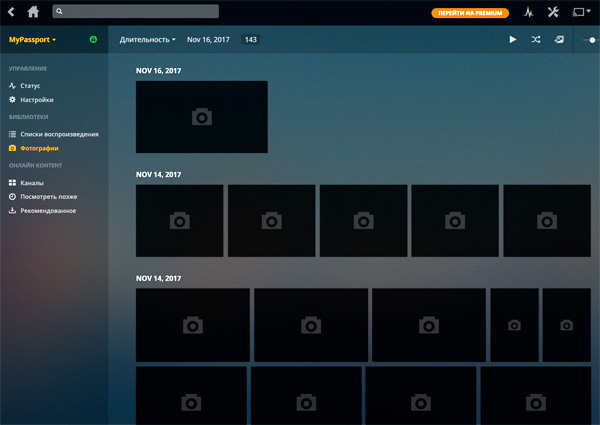Click the green secure-connection server badge
Screen dimensions: 600x425
coord(93,40)
